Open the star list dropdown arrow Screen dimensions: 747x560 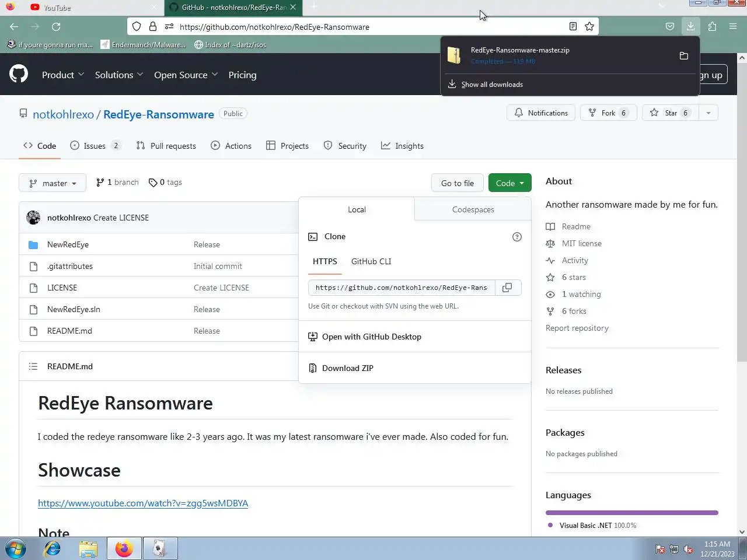pyautogui.click(x=708, y=113)
